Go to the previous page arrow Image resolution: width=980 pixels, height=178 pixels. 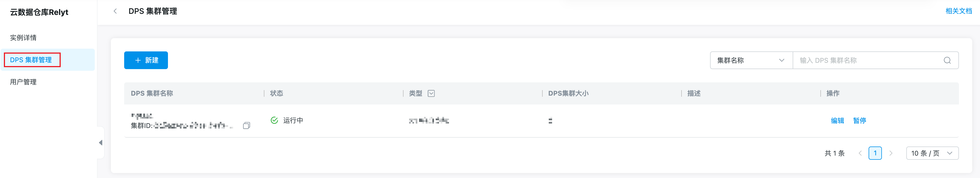coord(860,153)
